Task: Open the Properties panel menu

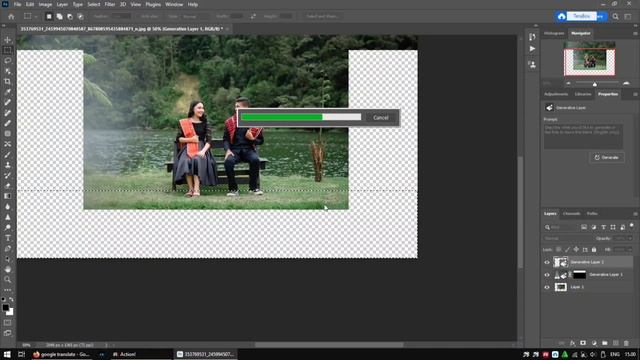Action: point(635,94)
